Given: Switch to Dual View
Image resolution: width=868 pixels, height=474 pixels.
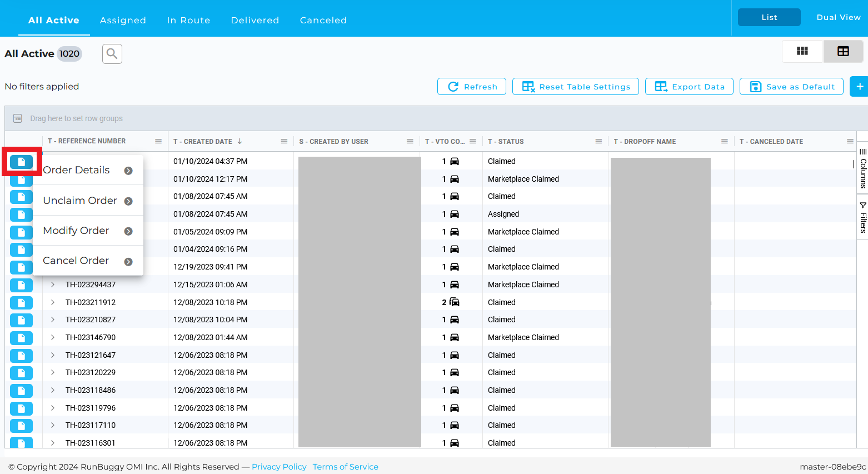Looking at the screenshot, I should pos(839,17).
